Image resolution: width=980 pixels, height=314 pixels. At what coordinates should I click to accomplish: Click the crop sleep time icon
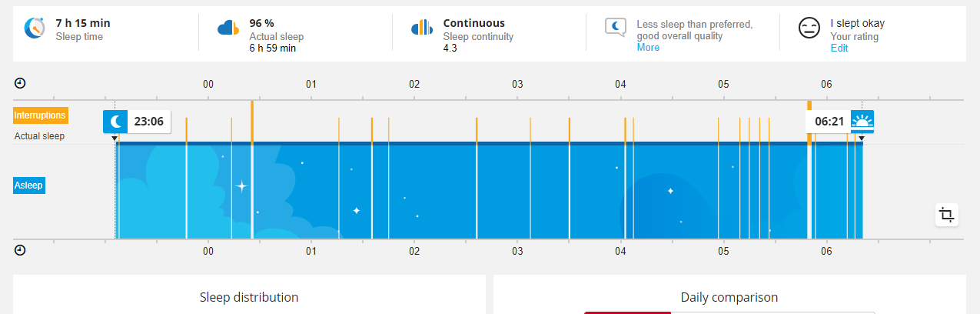point(947,215)
